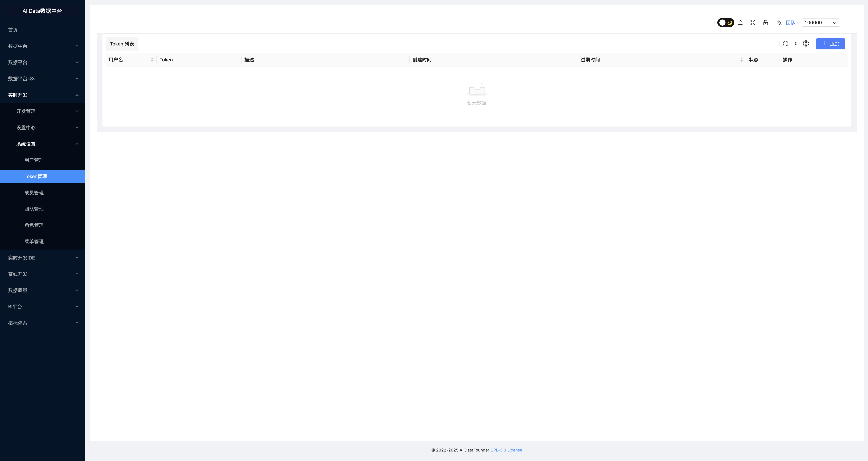Click the fullscreen expand icon
868x461 pixels.
click(x=753, y=22)
